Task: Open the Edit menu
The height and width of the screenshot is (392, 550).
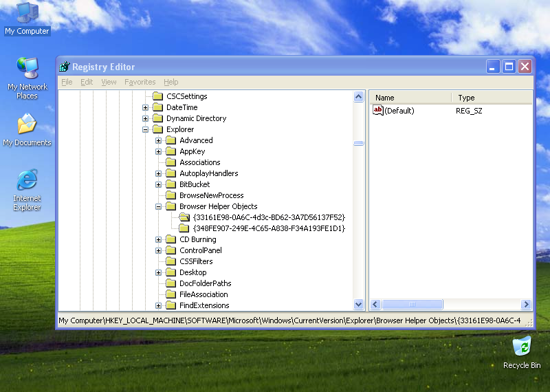Action: pyautogui.click(x=87, y=82)
